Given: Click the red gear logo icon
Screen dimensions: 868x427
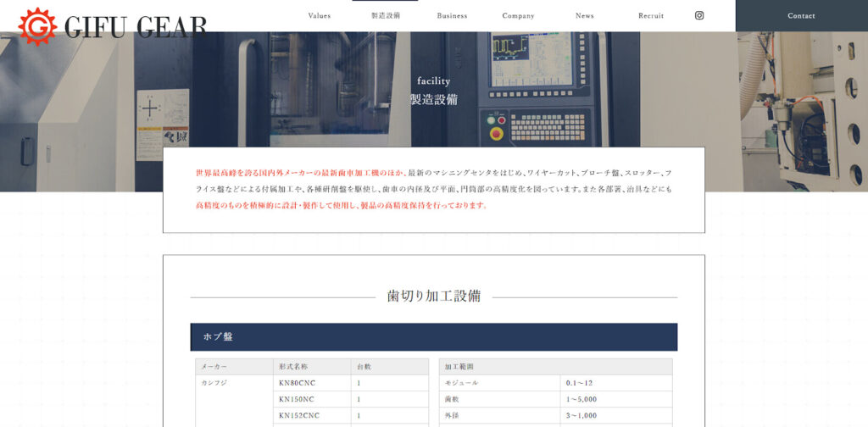Looking at the screenshot, I should [37, 26].
